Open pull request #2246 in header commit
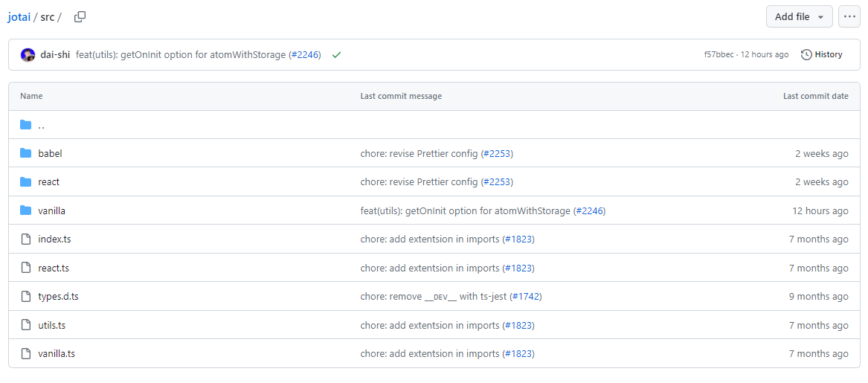 tap(305, 55)
